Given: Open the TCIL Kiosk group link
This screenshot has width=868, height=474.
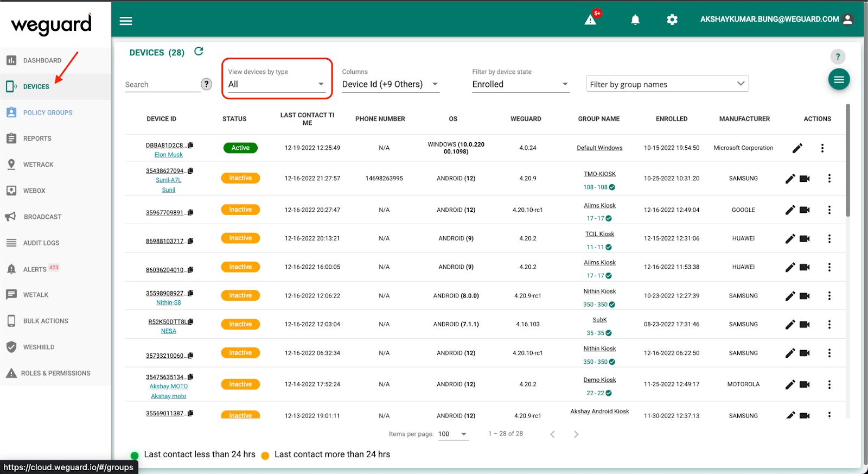Looking at the screenshot, I should pyautogui.click(x=599, y=234).
